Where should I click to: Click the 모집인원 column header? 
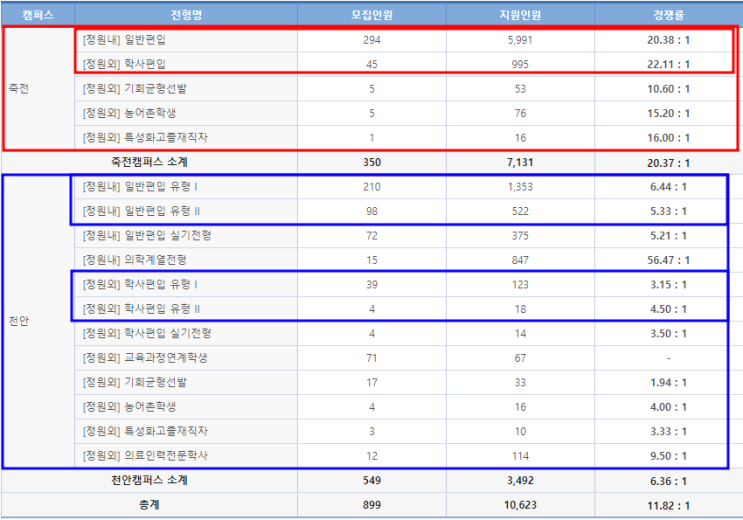click(x=372, y=15)
